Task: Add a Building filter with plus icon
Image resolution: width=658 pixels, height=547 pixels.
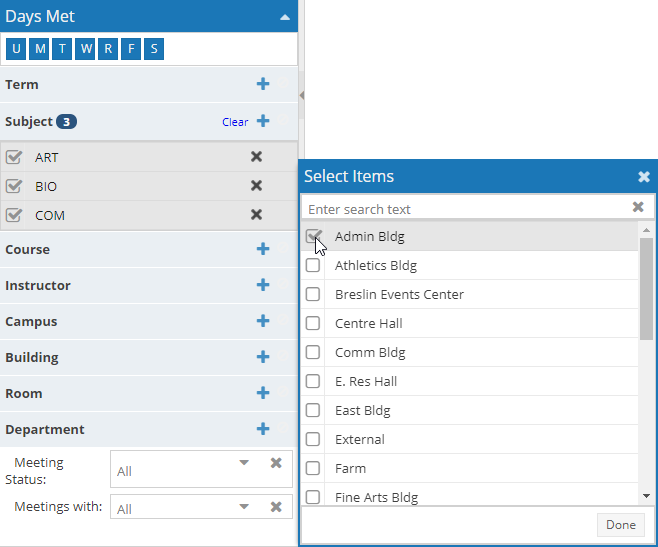Action: click(x=263, y=357)
